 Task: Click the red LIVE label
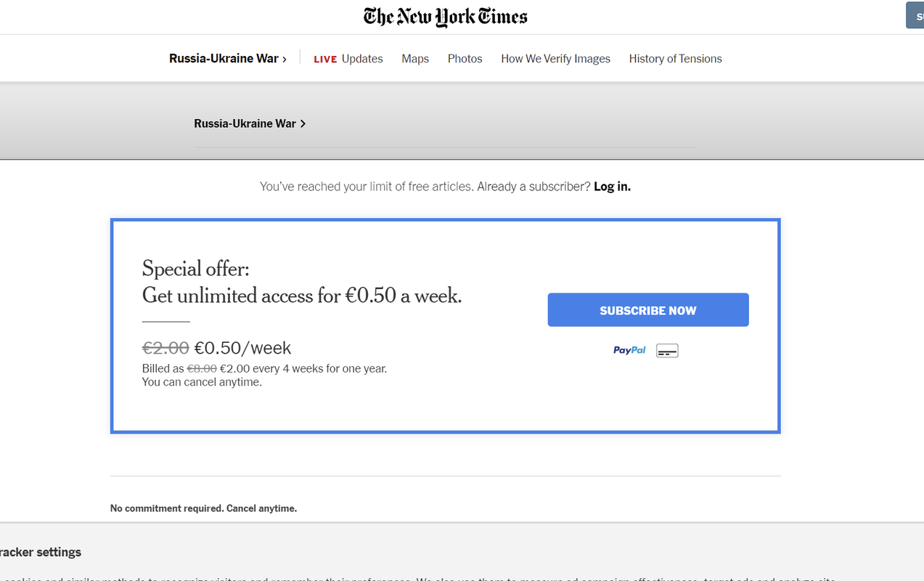pos(325,59)
